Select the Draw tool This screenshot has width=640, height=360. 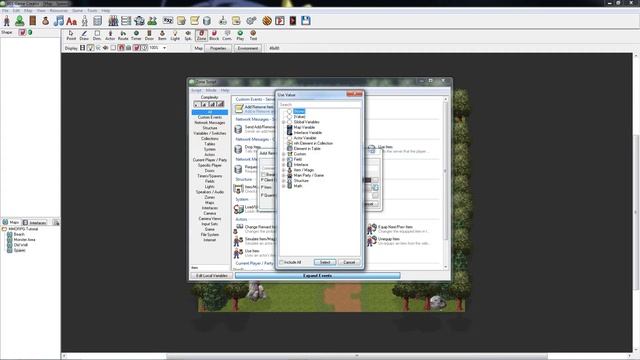click(84, 35)
